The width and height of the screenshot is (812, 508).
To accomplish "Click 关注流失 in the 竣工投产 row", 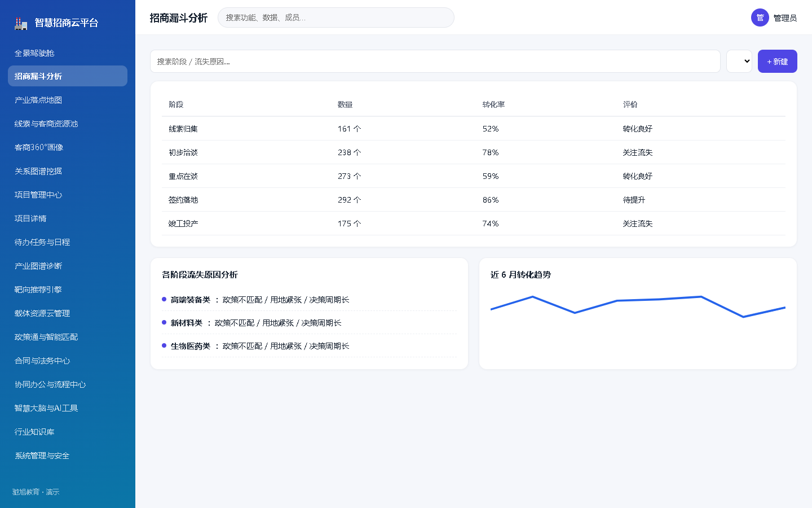I will 638,224.
